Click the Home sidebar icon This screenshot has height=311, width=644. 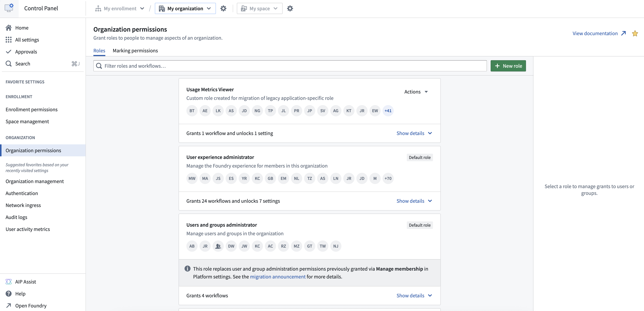(9, 28)
